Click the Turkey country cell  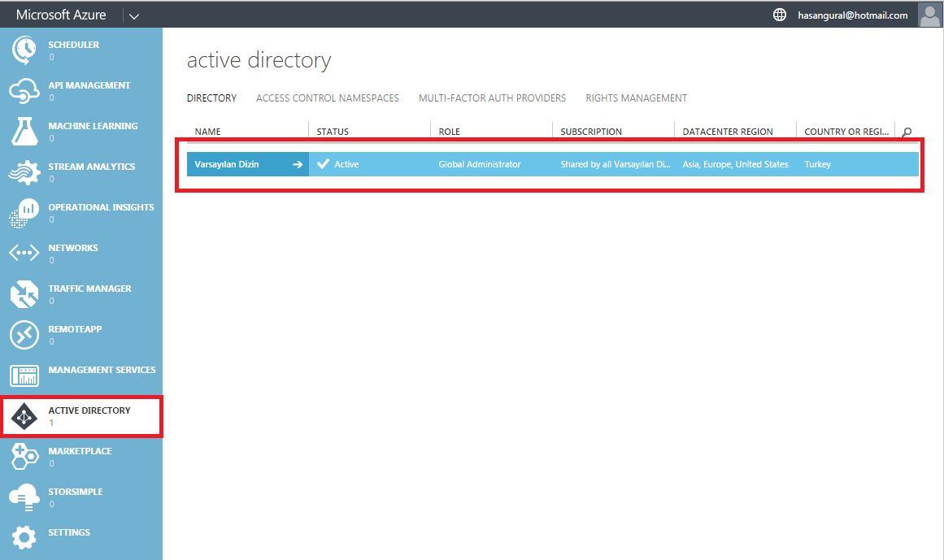pyautogui.click(x=818, y=164)
